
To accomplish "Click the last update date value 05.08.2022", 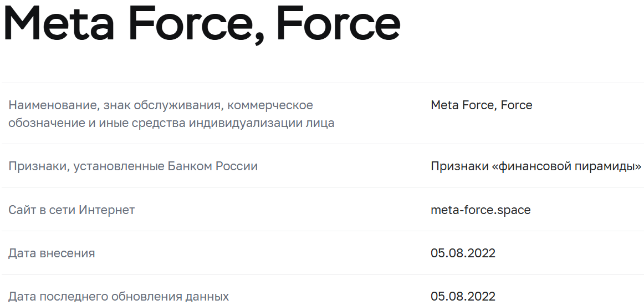I will click(463, 297).
